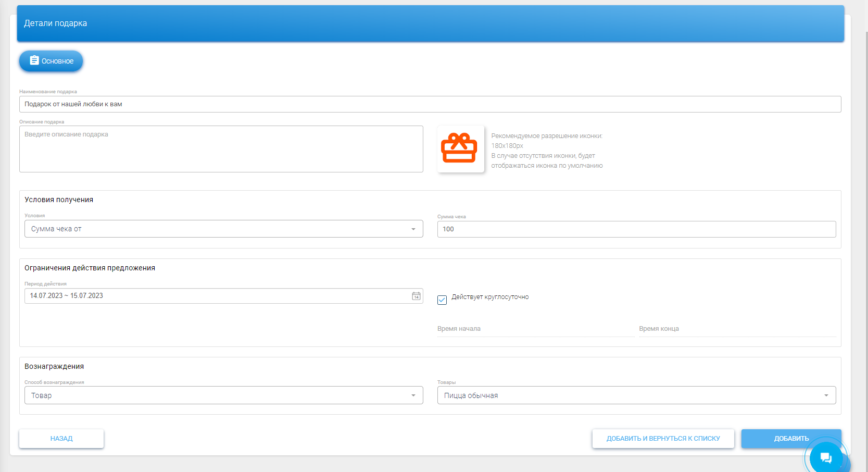Screen dimensions: 868x472
Task: Click the Наименование подарка name field
Action: point(430,104)
